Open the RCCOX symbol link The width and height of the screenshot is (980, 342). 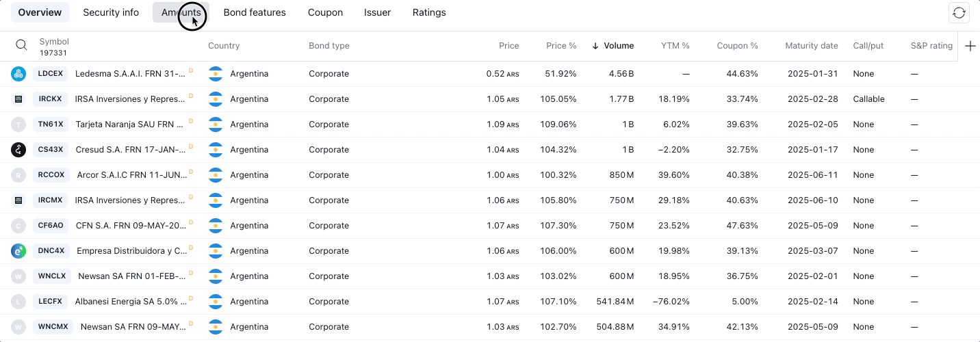(51, 175)
